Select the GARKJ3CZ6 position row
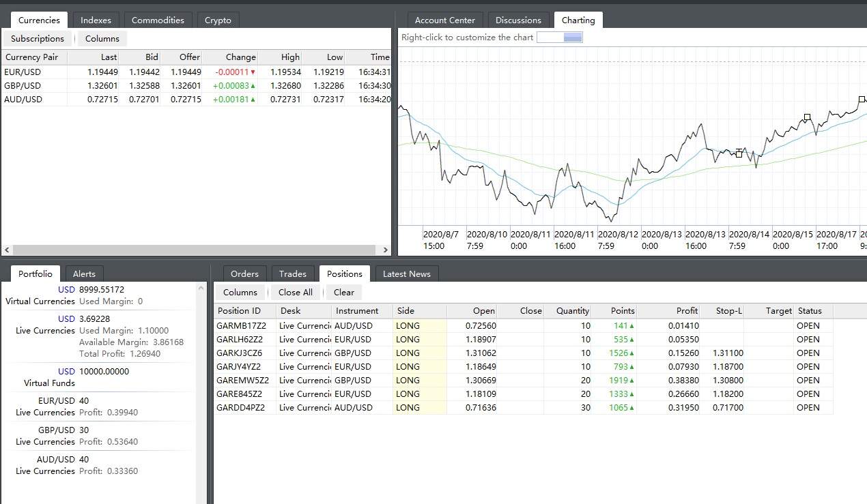 point(239,353)
